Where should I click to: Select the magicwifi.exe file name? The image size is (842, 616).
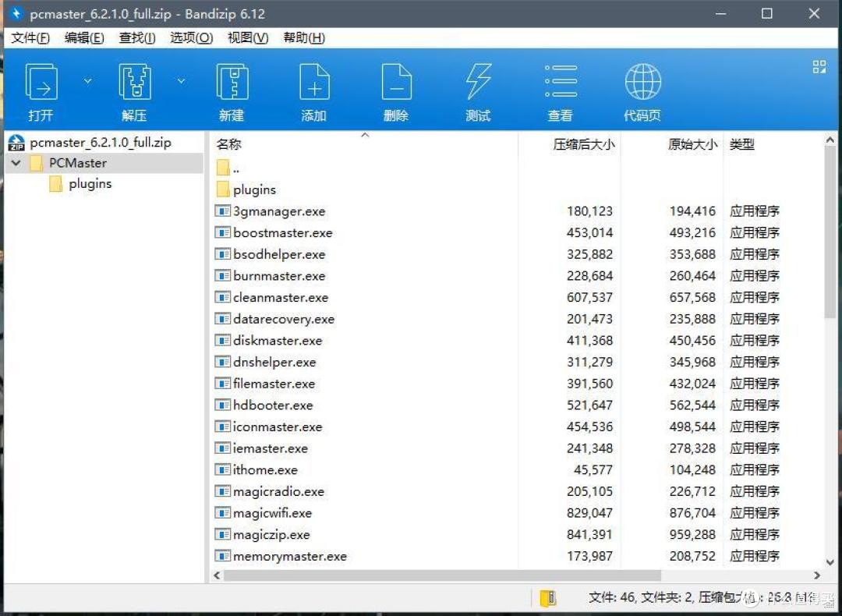(272, 512)
